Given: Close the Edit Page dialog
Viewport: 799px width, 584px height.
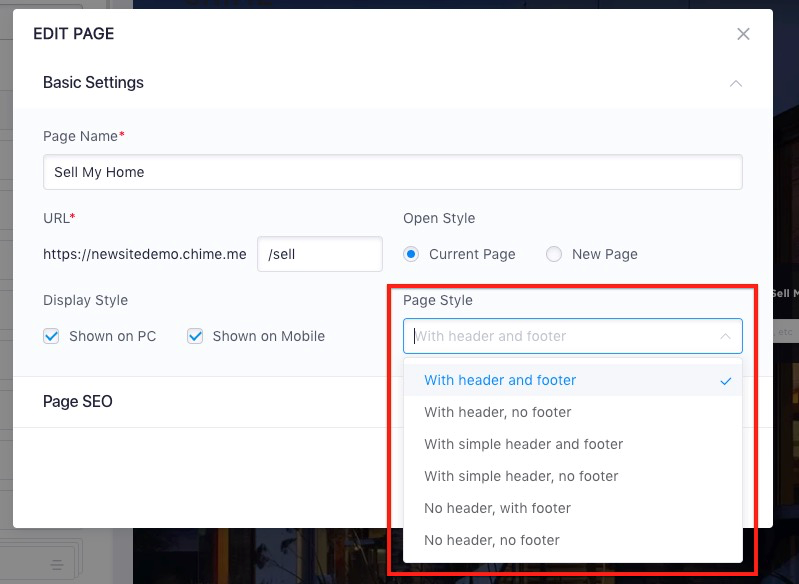Looking at the screenshot, I should (743, 34).
